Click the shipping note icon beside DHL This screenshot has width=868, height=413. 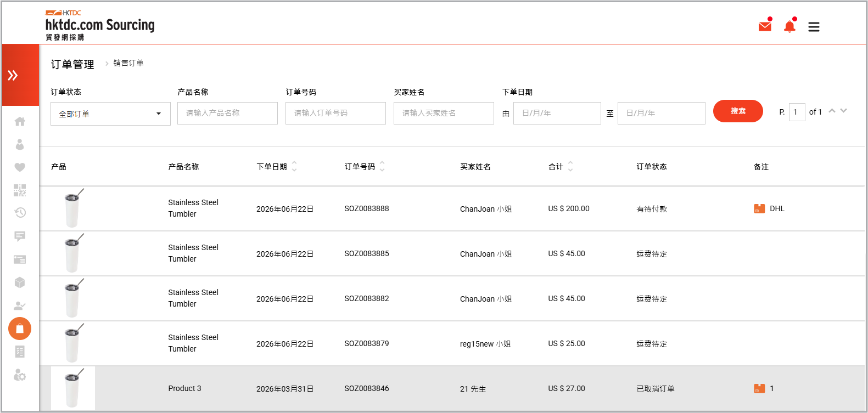tap(759, 208)
